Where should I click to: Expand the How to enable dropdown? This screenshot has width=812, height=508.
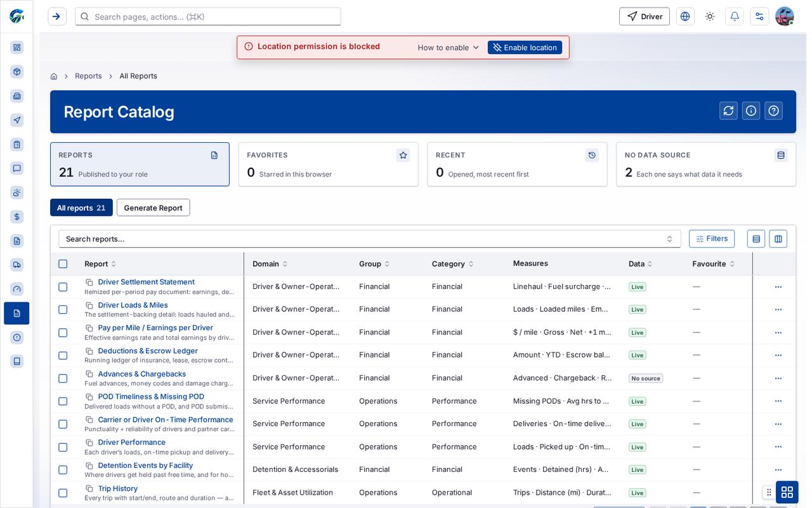[x=448, y=48]
